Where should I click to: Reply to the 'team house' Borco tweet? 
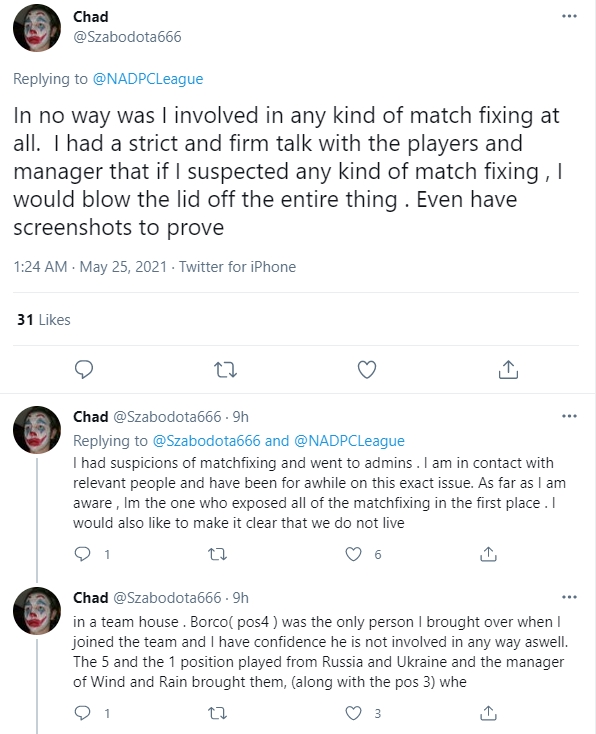click(x=83, y=713)
